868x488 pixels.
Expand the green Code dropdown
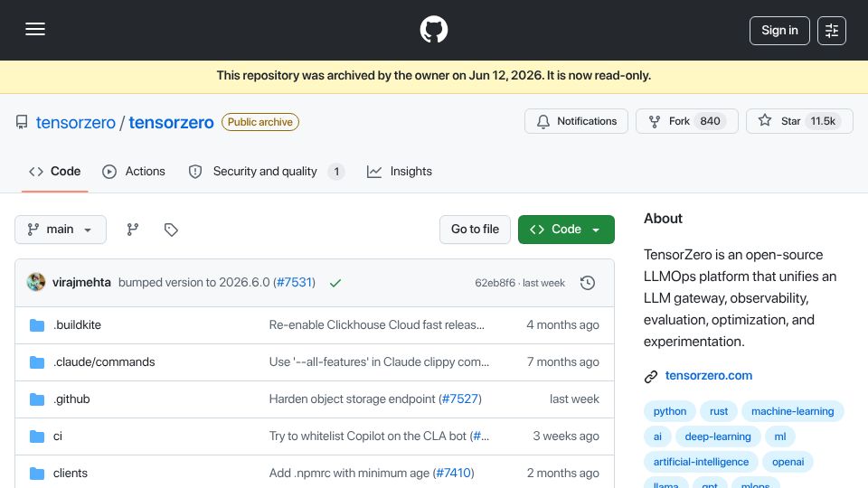566,230
